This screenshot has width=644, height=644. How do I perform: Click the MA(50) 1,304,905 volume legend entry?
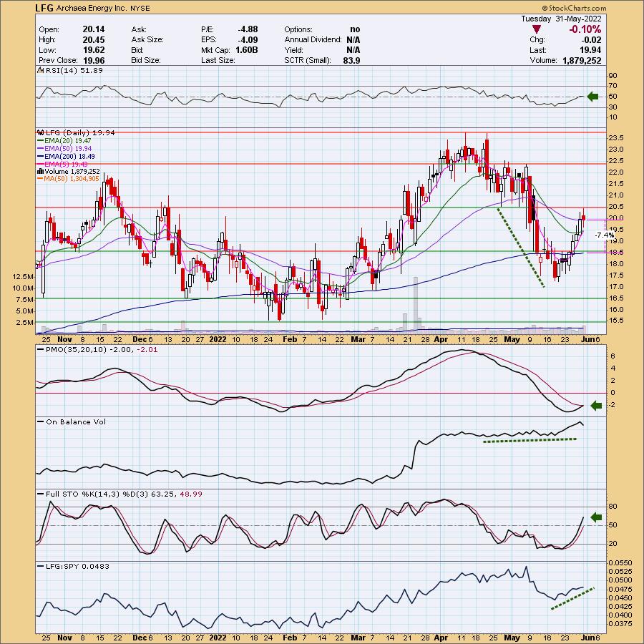[x=72, y=179]
